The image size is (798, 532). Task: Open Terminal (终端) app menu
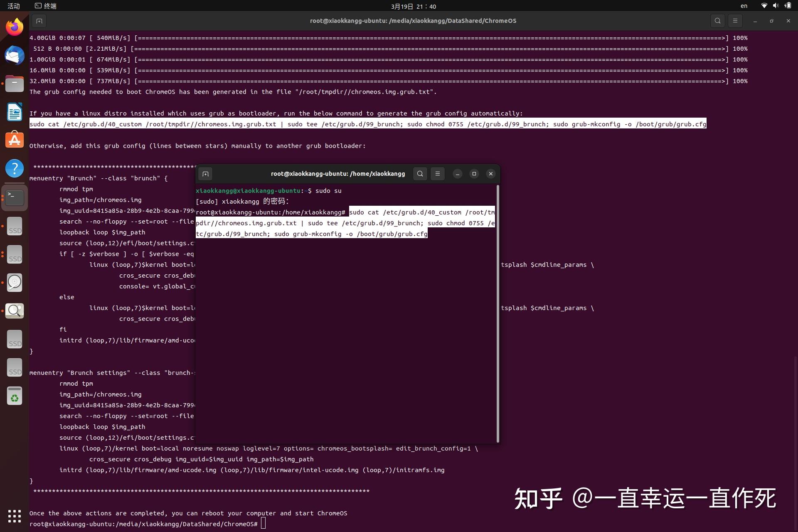pyautogui.click(x=46, y=6)
